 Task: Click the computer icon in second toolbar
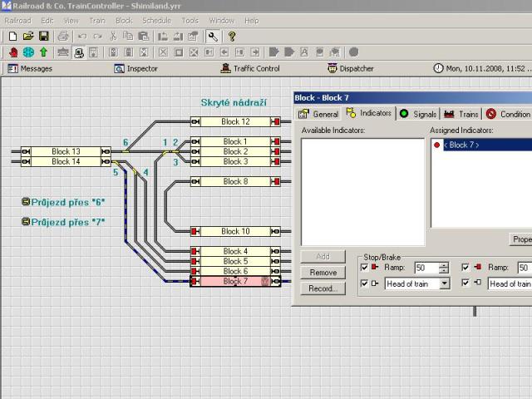[x=79, y=52]
